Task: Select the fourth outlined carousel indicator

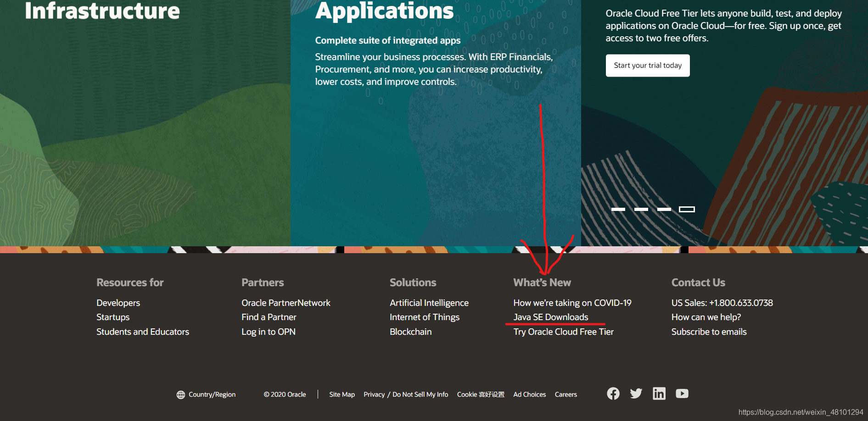Action: (x=687, y=209)
